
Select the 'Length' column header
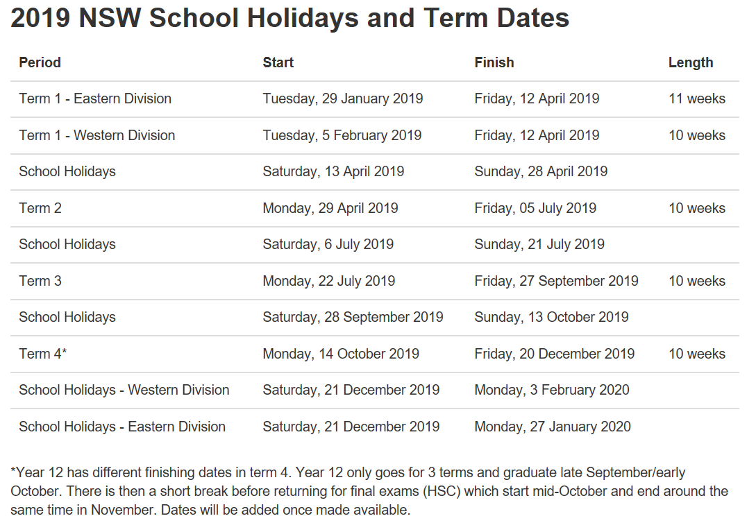tap(691, 63)
